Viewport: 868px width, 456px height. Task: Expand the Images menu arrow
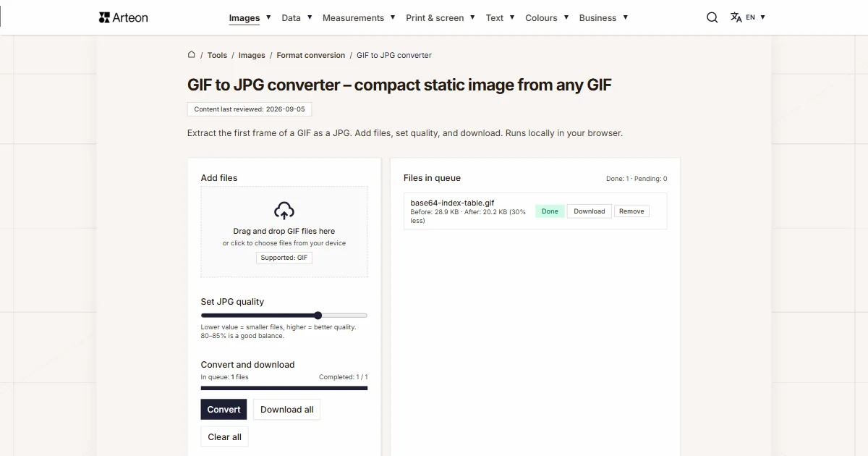pos(268,17)
